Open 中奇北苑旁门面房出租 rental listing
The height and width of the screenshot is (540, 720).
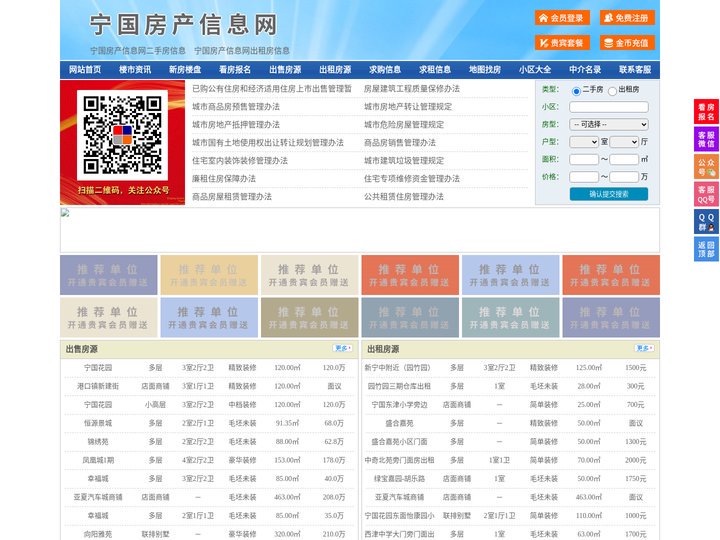click(x=399, y=460)
